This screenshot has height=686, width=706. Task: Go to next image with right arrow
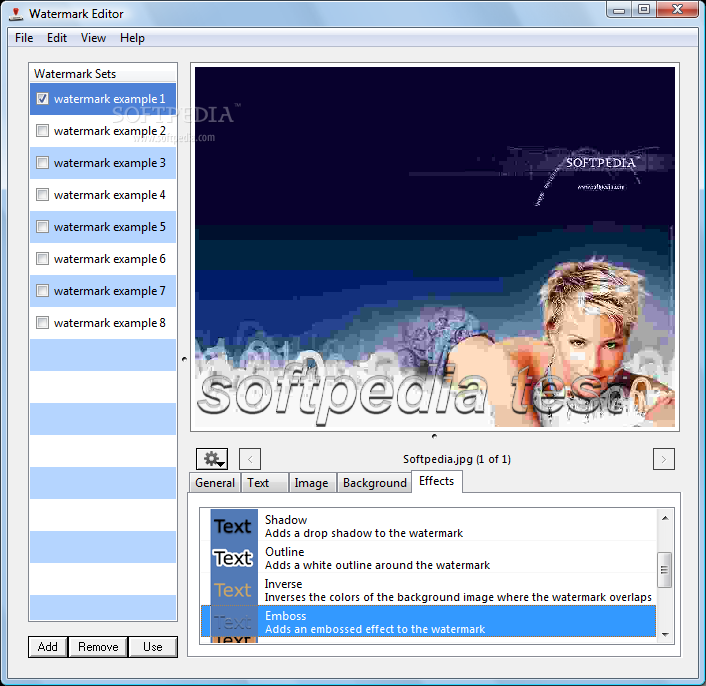pyautogui.click(x=664, y=459)
